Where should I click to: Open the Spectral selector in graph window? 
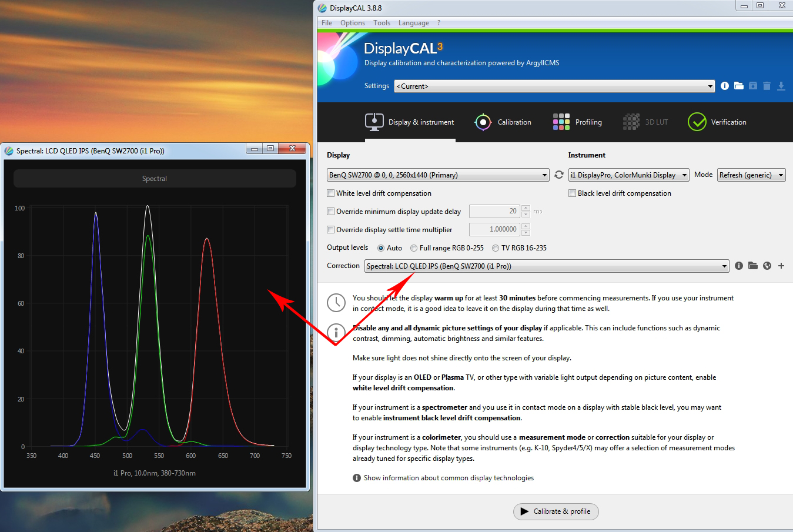pyautogui.click(x=155, y=179)
